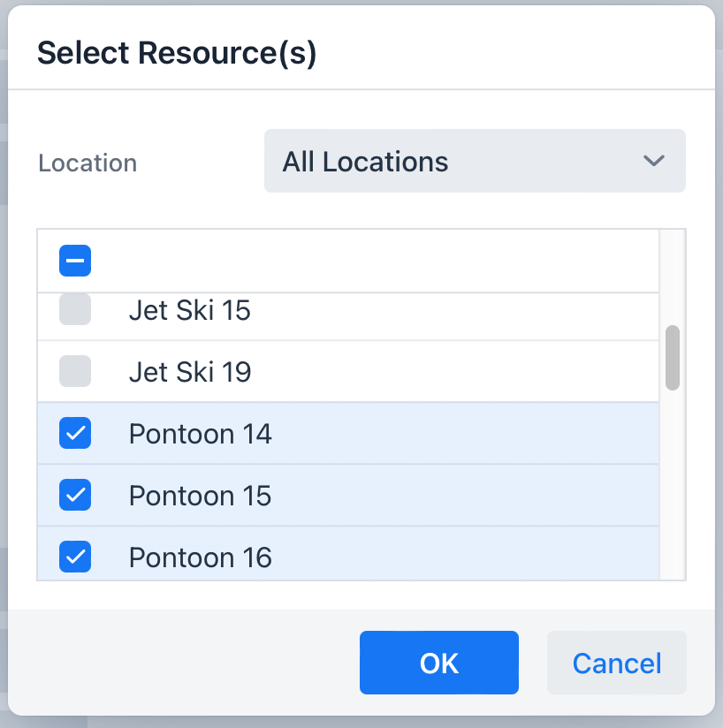Toggle the select-all indeterminate checkbox
Image resolution: width=723 pixels, height=728 pixels.
(x=75, y=261)
